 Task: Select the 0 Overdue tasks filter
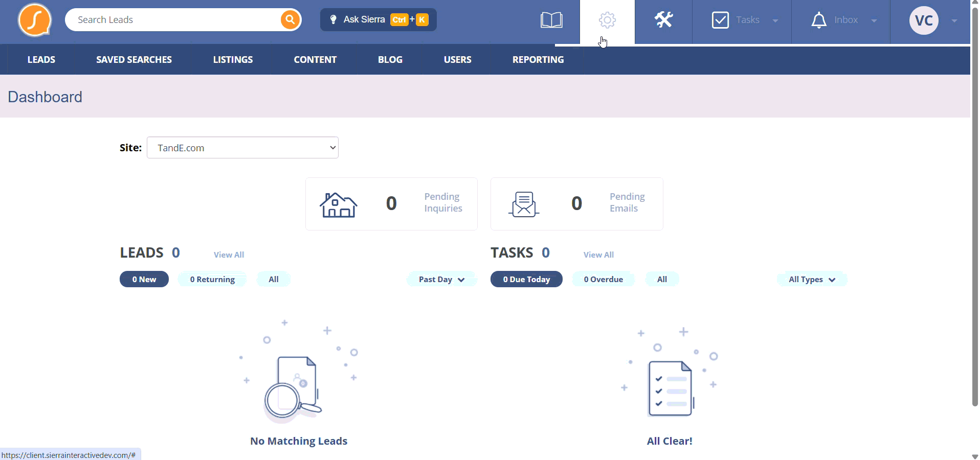pyautogui.click(x=604, y=279)
